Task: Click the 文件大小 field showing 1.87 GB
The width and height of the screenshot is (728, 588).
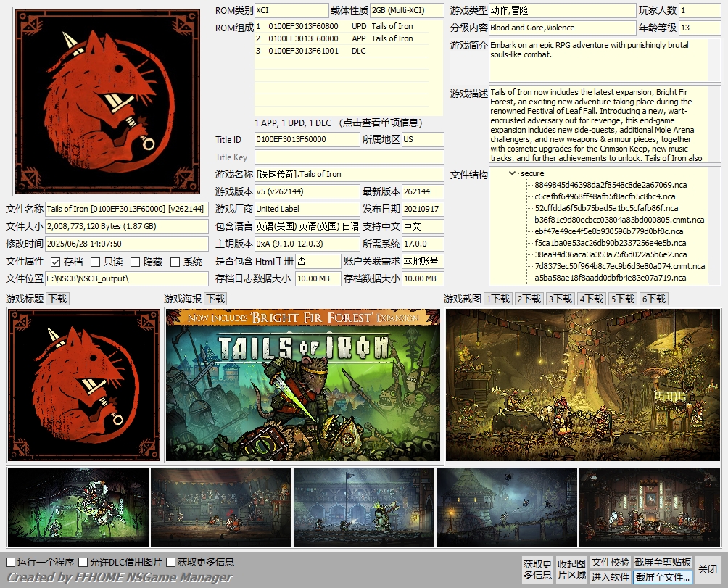Action: [x=126, y=226]
